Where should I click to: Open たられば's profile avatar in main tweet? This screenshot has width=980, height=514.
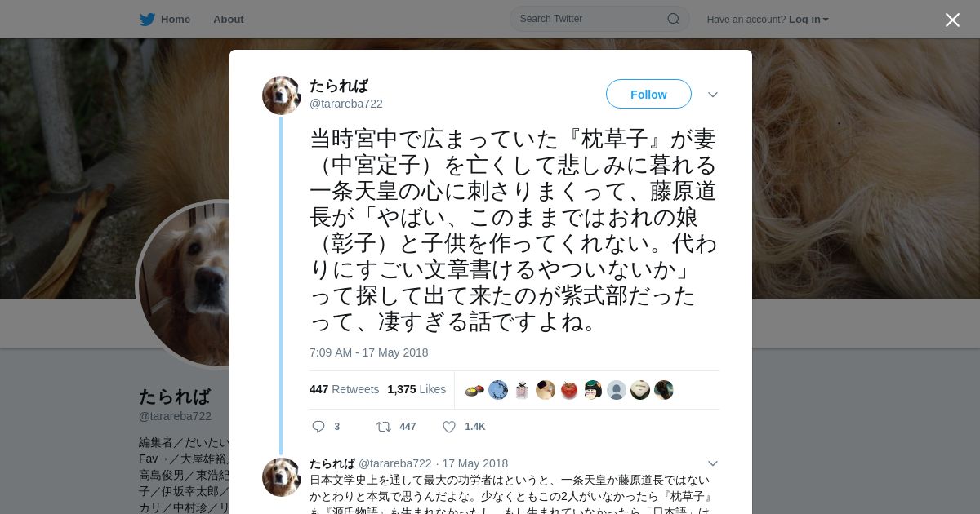click(x=282, y=95)
